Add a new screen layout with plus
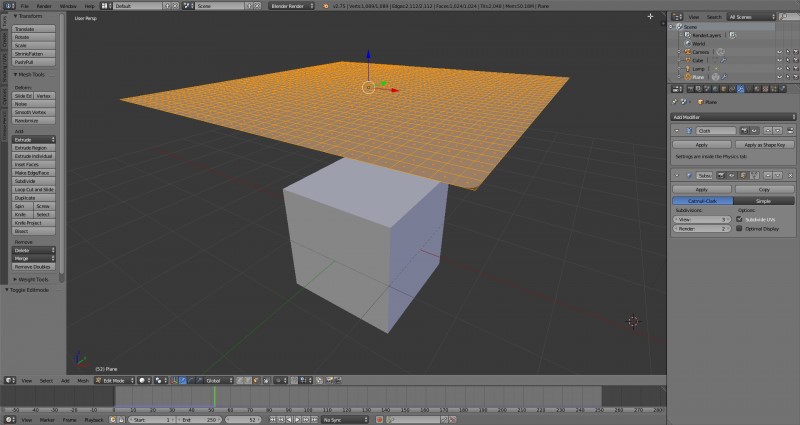800x425 pixels. tap(167, 6)
